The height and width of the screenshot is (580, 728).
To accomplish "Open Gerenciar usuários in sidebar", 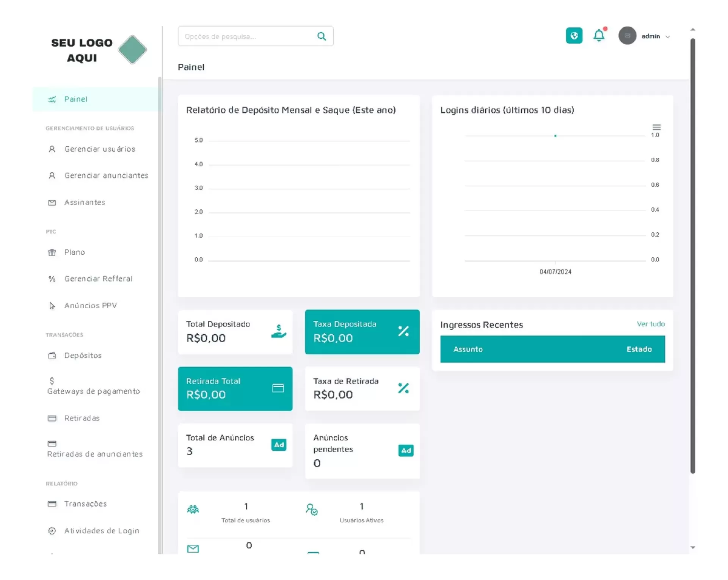I will pyautogui.click(x=99, y=149).
